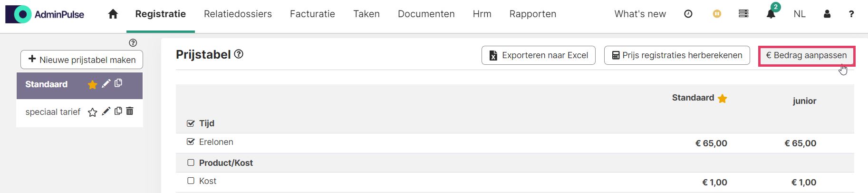The width and height of the screenshot is (868, 193).
Task: Go to the home icon
Action: pyautogui.click(x=113, y=14)
